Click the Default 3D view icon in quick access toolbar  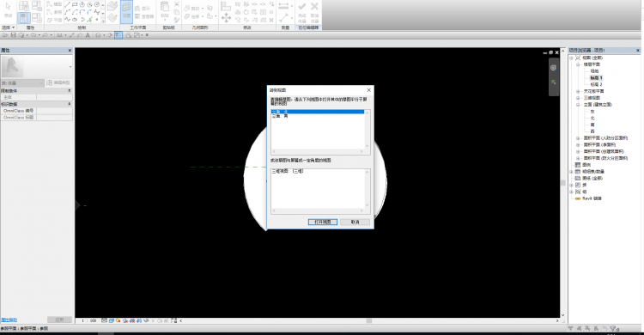tap(98, 35)
